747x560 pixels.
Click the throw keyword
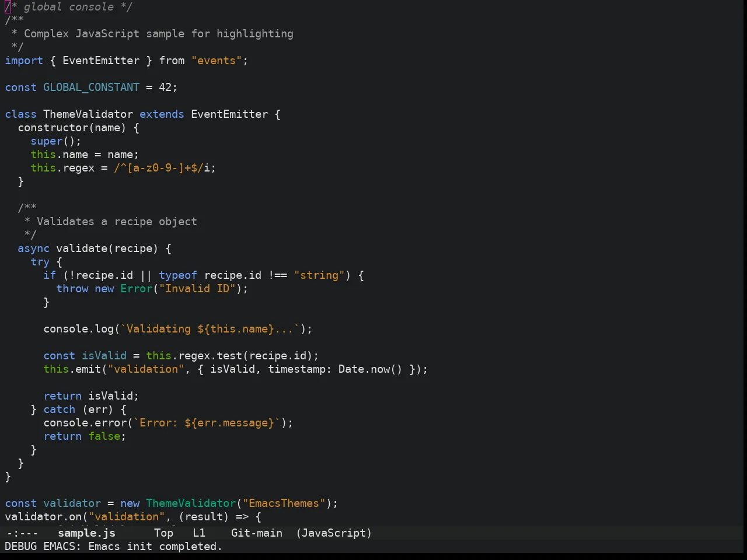pyautogui.click(x=72, y=289)
